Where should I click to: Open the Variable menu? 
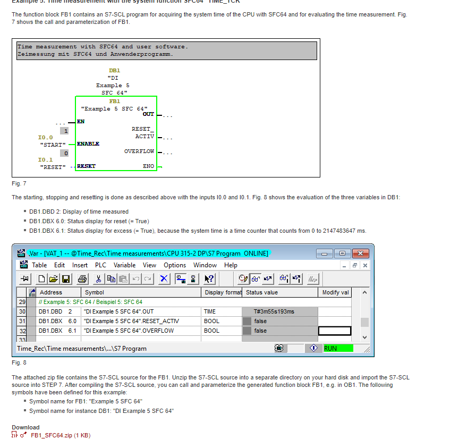tap(124, 265)
